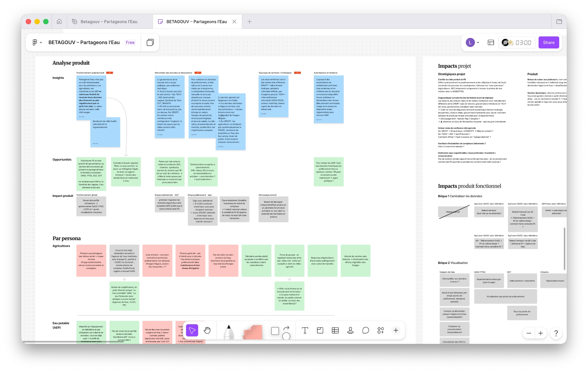Open the Stamp tool
588x372 pixels.
pos(350,330)
